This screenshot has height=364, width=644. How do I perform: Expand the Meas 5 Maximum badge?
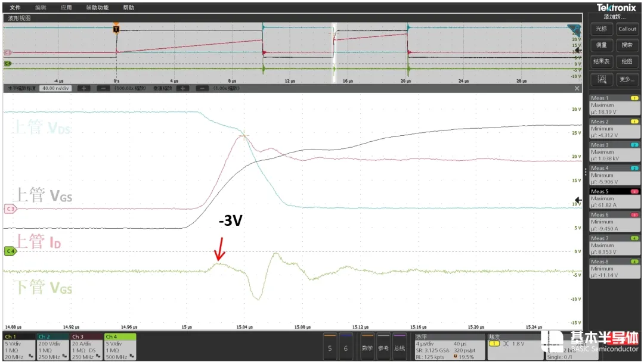tap(614, 198)
